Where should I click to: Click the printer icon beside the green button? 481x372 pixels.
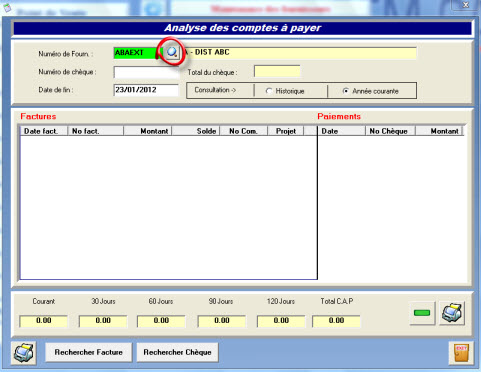click(452, 313)
